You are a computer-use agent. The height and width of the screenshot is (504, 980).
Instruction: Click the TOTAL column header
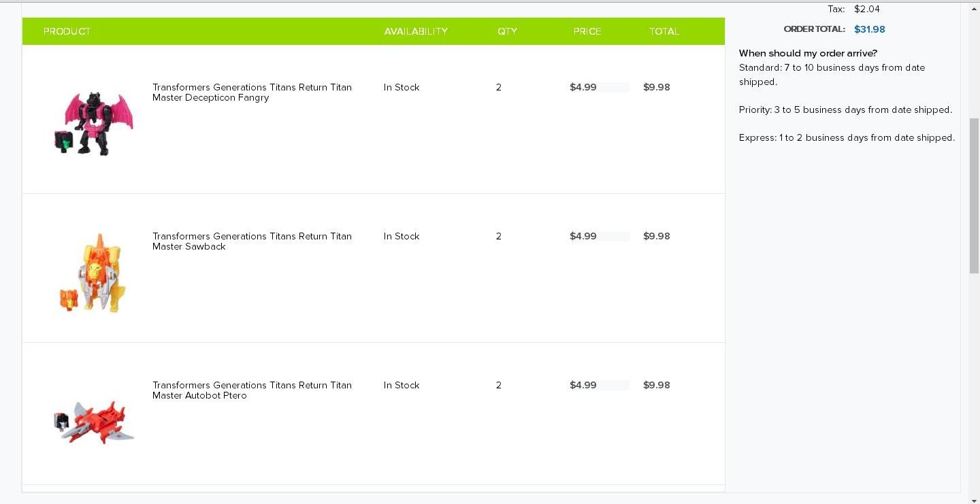[x=664, y=31]
